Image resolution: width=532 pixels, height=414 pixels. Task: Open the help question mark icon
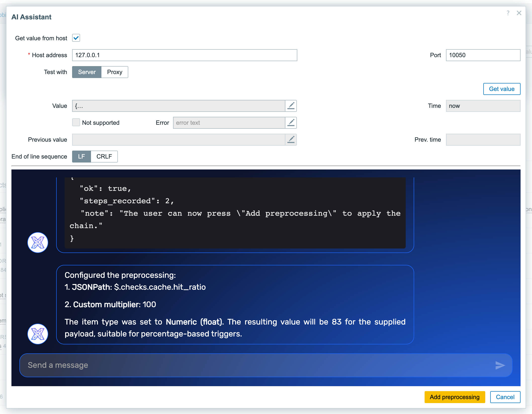click(x=508, y=13)
